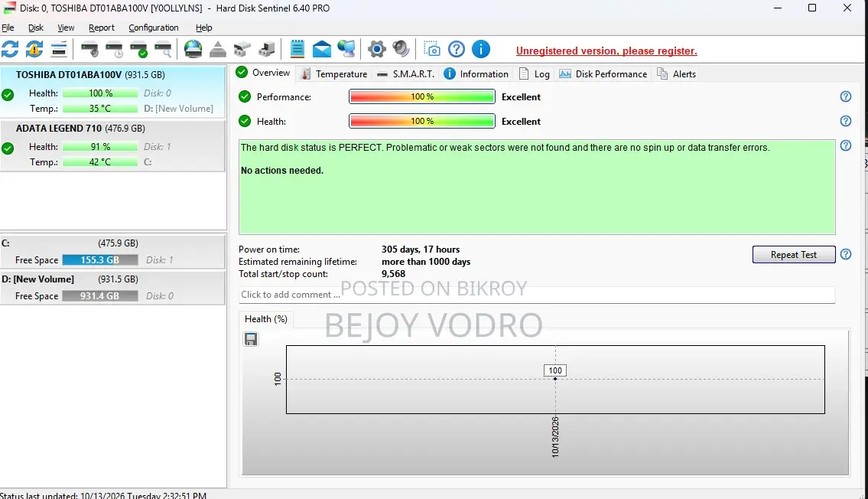Open the Disk Performance tab
This screenshot has width=868, height=499.
(603, 73)
